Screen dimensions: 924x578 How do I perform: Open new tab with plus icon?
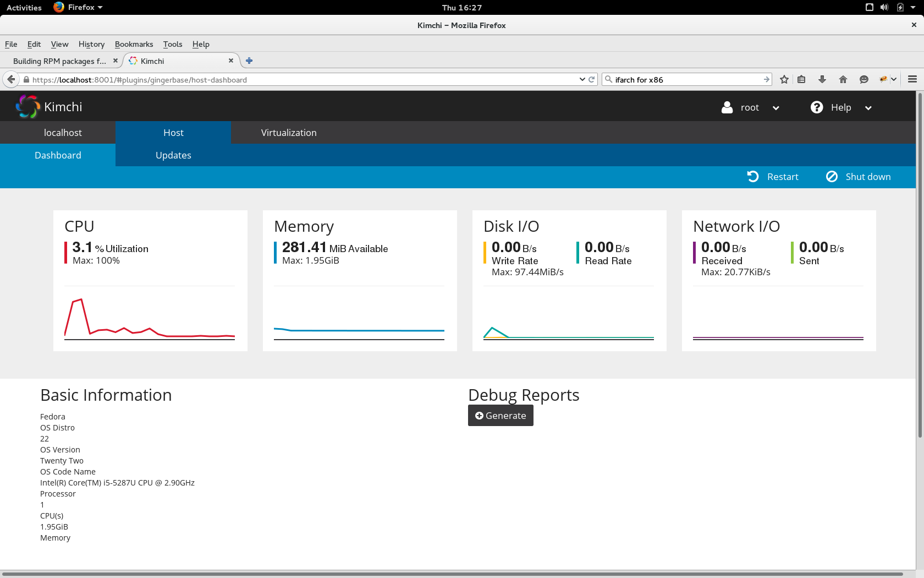click(x=249, y=61)
